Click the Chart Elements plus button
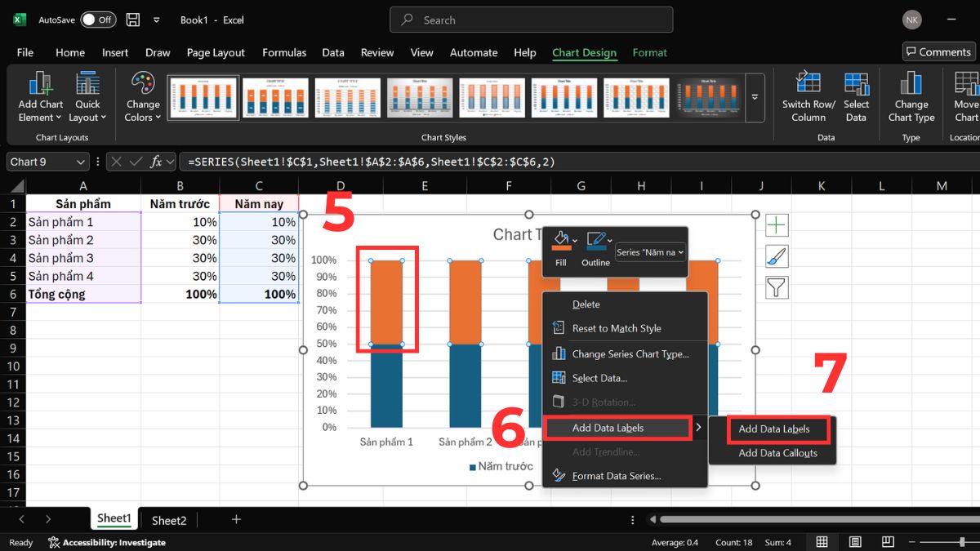980x551 pixels. click(776, 225)
